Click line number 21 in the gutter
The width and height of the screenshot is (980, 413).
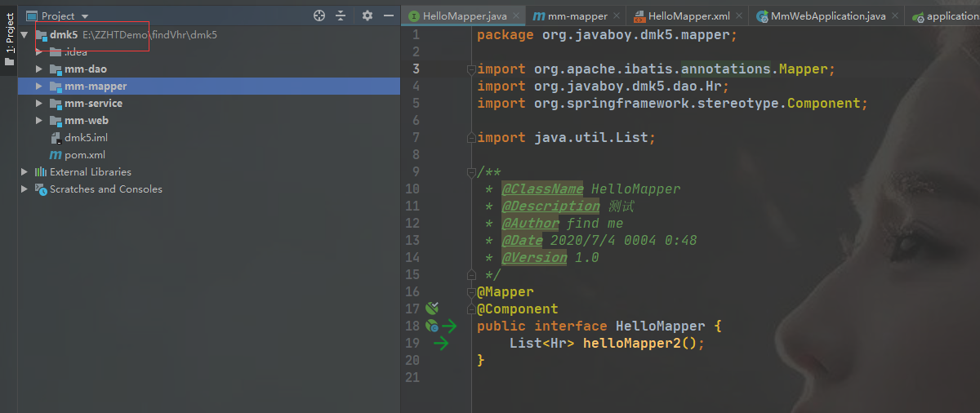tap(412, 377)
